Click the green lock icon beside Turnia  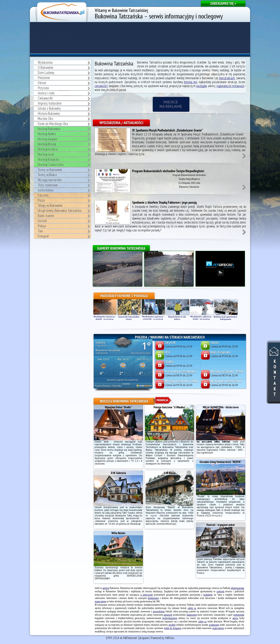(x=205, y=345)
